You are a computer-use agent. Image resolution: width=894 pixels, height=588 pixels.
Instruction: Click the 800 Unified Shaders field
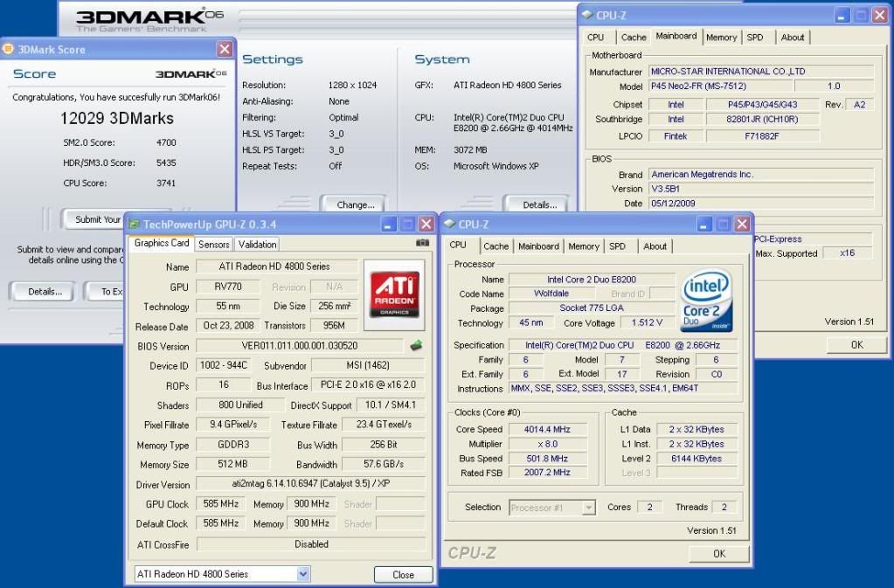(240, 405)
